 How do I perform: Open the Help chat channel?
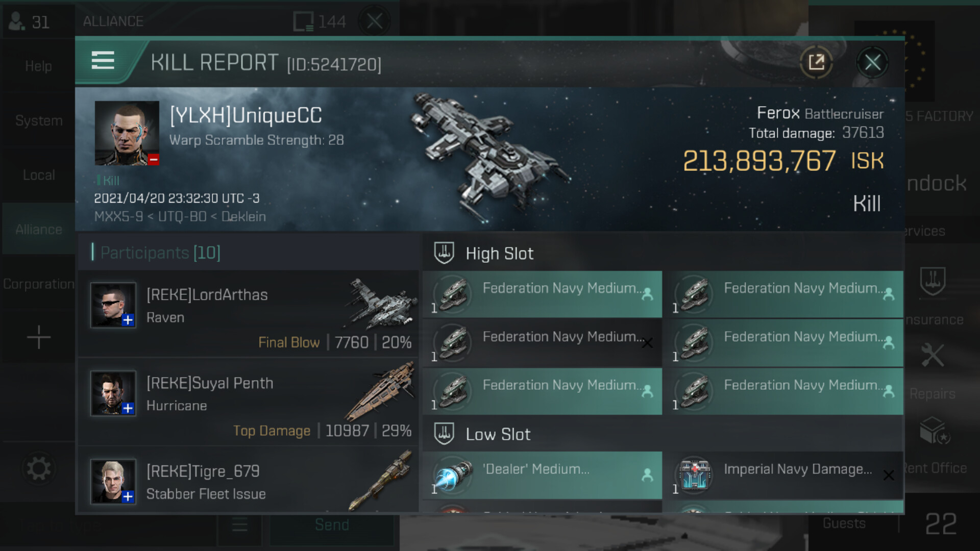pos(39,66)
